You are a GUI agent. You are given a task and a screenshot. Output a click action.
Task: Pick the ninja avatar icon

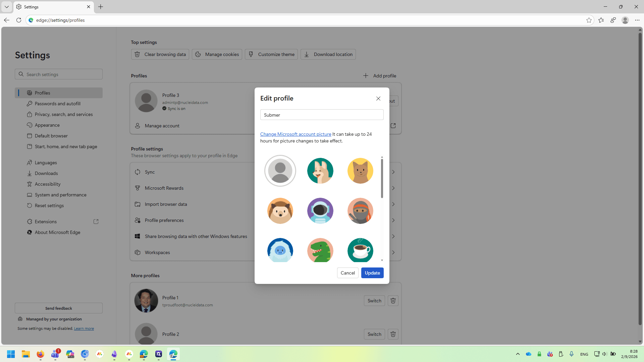pos(360,211)
